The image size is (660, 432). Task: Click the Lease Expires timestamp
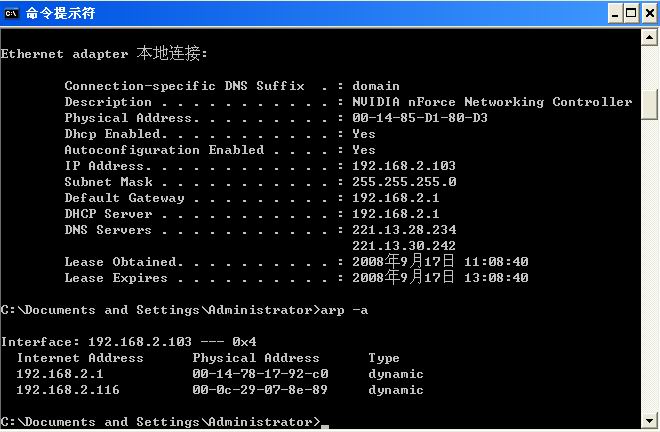[x=440, y=278]
